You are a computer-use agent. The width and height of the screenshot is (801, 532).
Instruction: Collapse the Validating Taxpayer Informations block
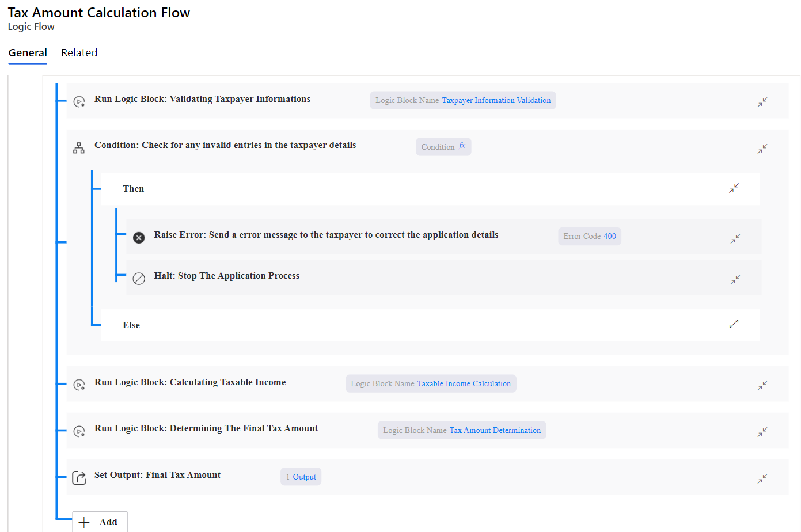click(x=762, y=102)
